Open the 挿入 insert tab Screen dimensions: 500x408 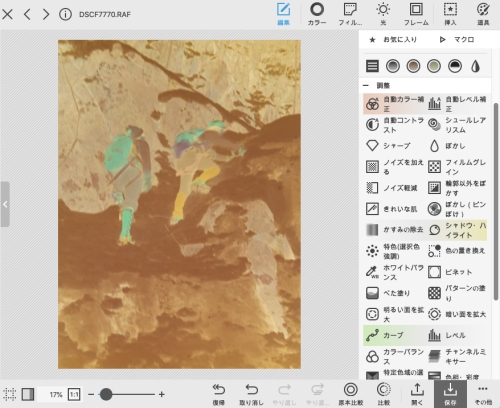pos(450,14)
